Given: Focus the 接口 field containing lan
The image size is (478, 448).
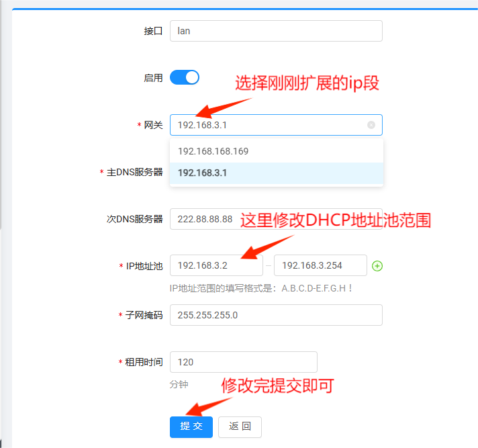Looking at the screenshot, I should [276, 31].
